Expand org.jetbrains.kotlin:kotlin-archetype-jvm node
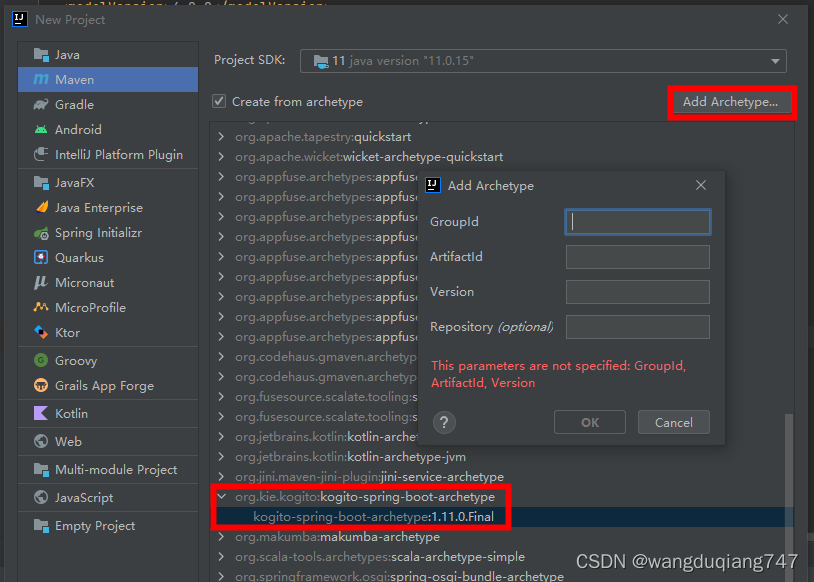Viewport: 814px width, 582px height. [x=222, y=456]
